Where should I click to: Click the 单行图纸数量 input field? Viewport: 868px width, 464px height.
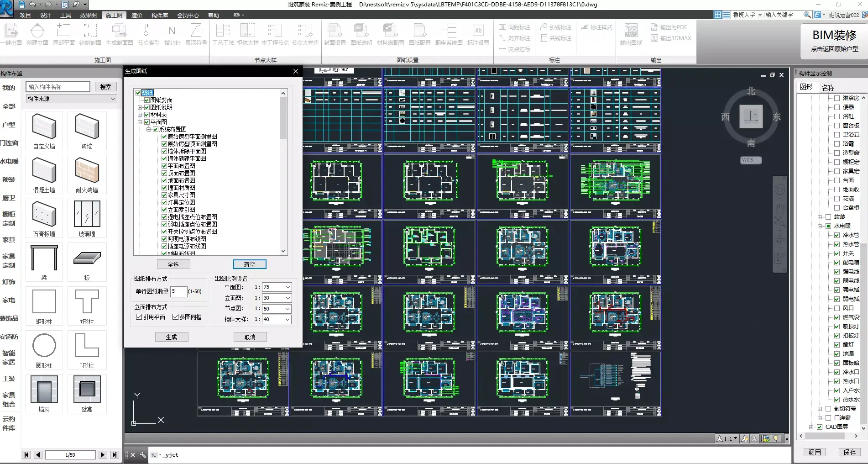pos(178,291)
